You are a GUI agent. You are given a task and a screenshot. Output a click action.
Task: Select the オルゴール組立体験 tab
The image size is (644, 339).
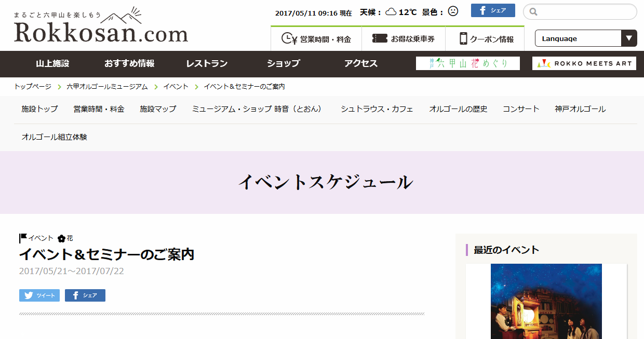pyautogui.click(x=55, y=137)
